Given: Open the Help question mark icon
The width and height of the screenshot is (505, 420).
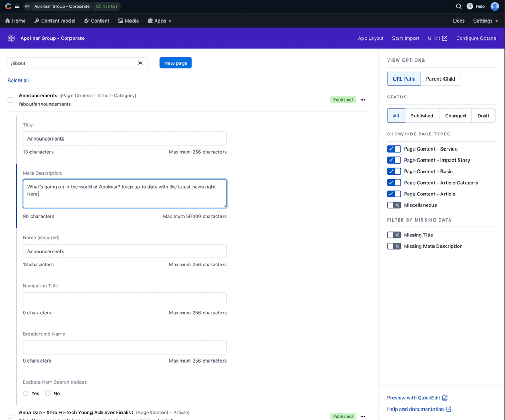Looking at the screenshot, I should pyautogui.click(x=470, y=6).
